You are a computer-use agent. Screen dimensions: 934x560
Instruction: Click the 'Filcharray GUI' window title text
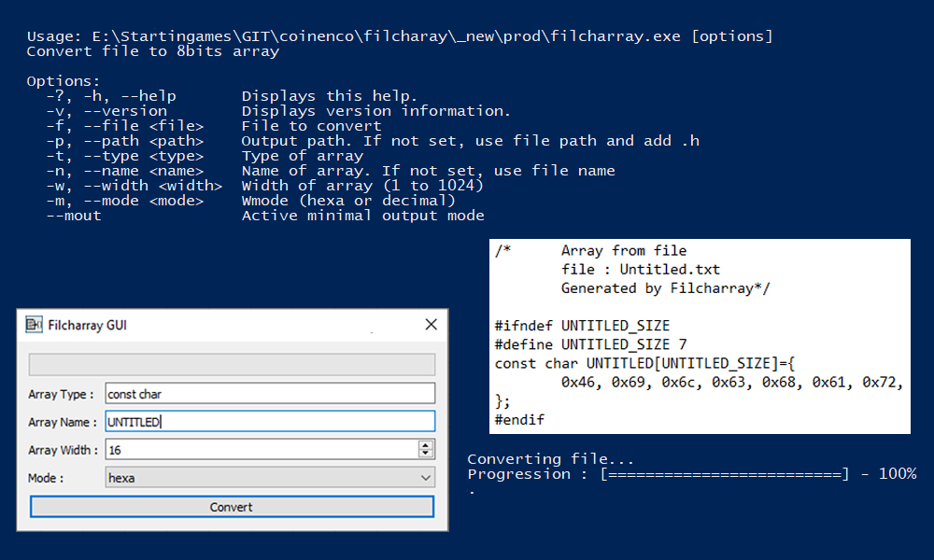click(88, 325)
